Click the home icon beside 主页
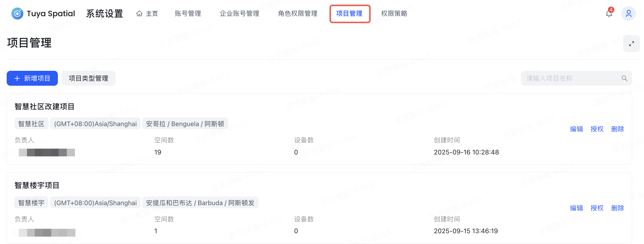Viewport: 644px width, 244px height. coord(139,13)
